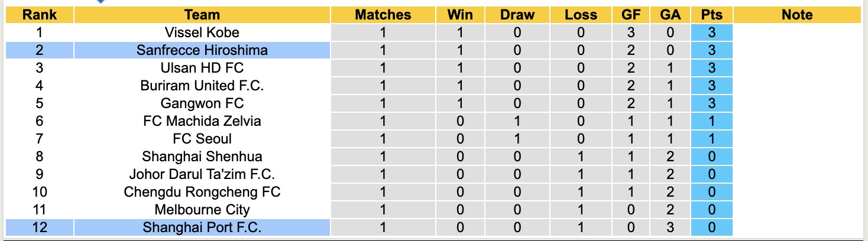Sort by the Rank column header
Screen dimensions: 868x241
coord(40,15)
